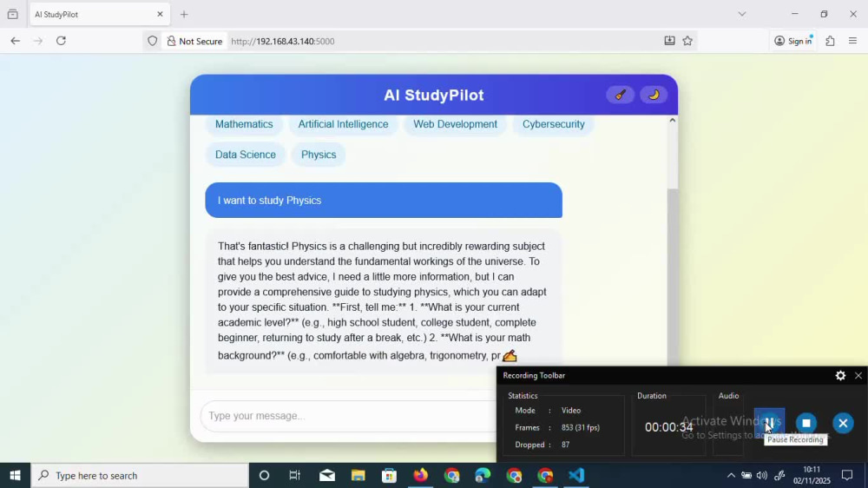The image size is (868, 488).
Task: Click the volume speaker tray icon
Action: pyautogui.click(x=762, y=475)
